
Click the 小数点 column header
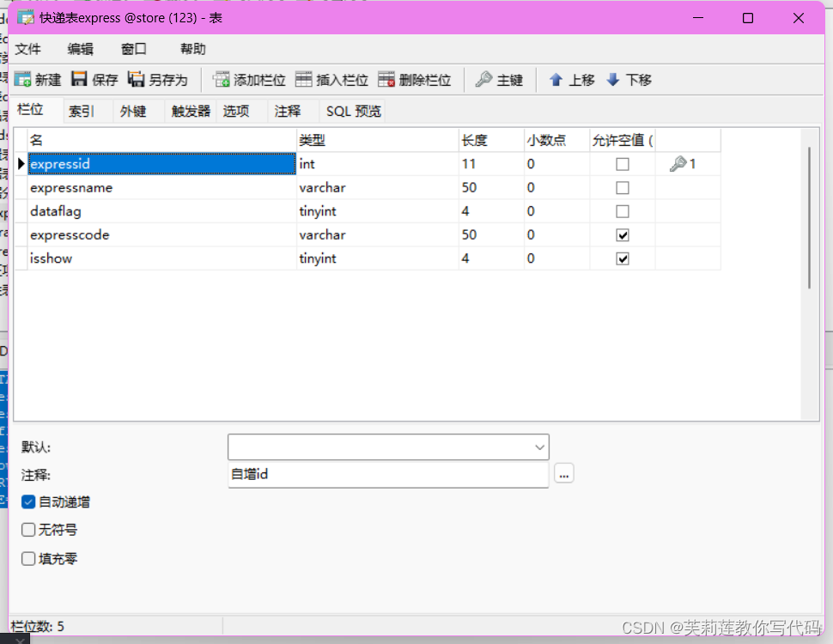point(556,140)
